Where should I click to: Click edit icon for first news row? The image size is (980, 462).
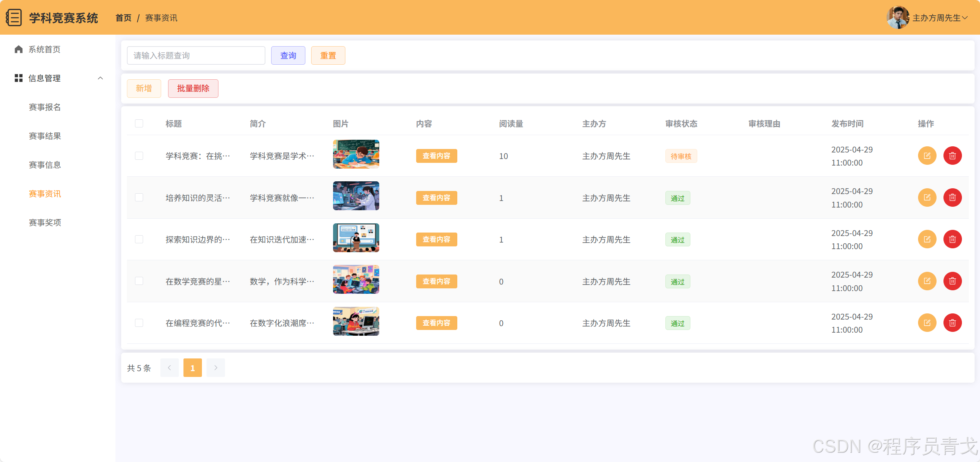[927, 156]
